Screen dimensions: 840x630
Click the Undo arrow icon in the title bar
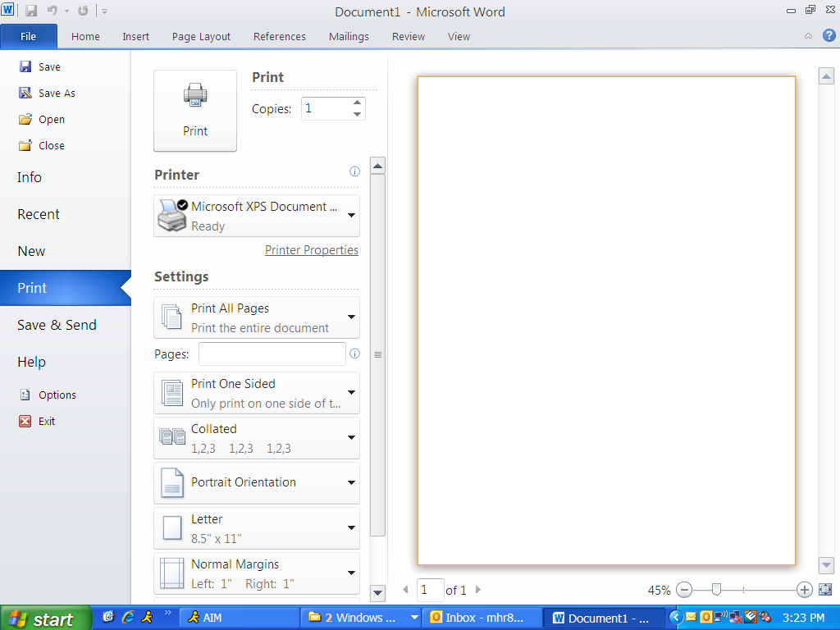[x=52, y=11]
